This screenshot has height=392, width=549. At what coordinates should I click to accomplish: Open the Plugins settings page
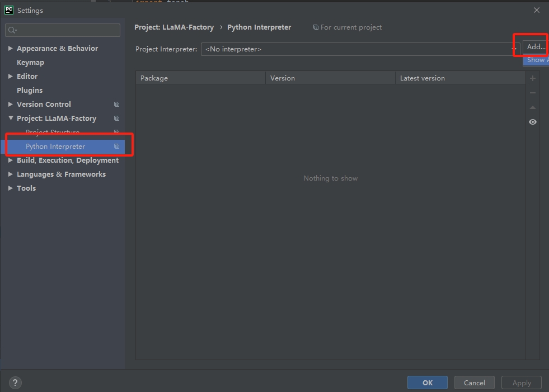point(30,91)
